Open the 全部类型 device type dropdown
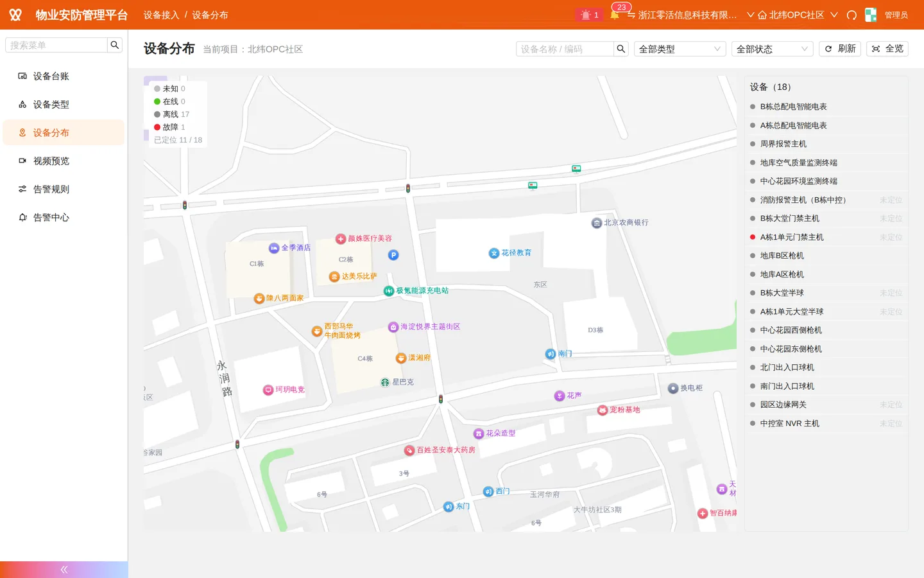Screen dimensions: 924x578 point(680,49)
